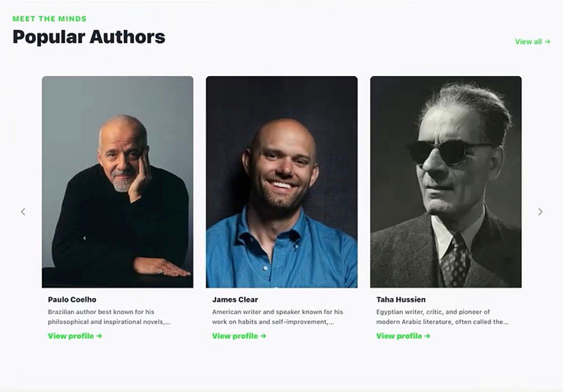This screenshot has width=563, height=392.
Task: Click the next authors carousel arrow
Action: [540, 212]
